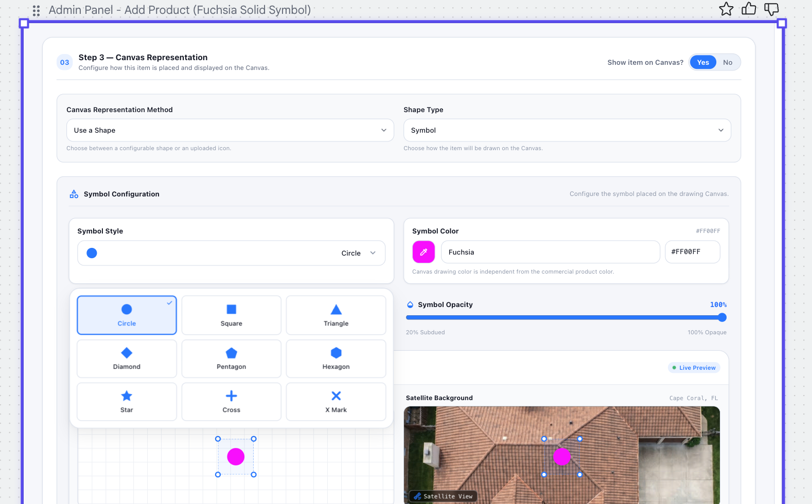Image resolution: width=812 pixels, height=504 pixels.
Task: Collapse the Symbol Style Circle dropdown
Action: point(231,253)
